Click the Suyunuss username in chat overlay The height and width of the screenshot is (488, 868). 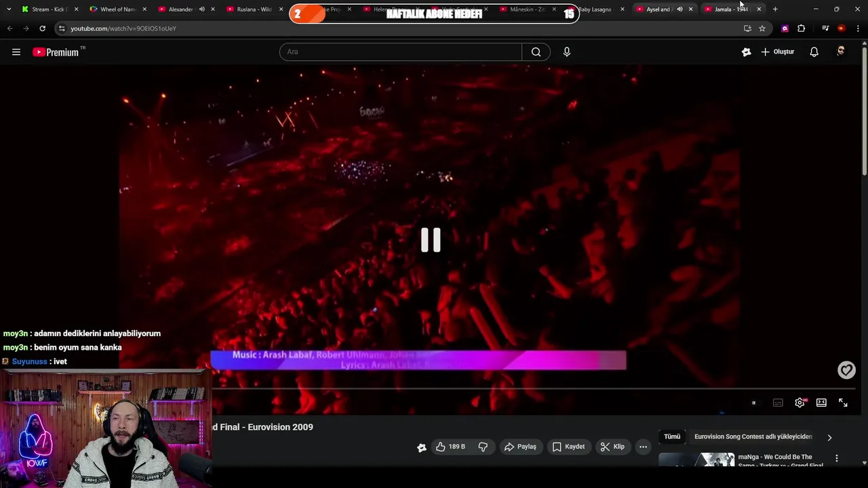(x=30, y=361)
